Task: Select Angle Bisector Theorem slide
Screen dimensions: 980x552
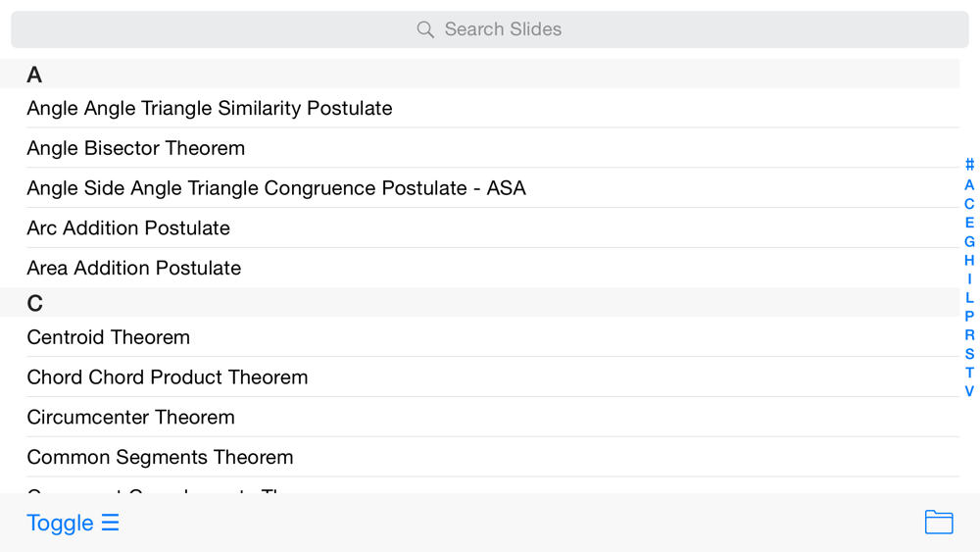Action: pos(136,148)
